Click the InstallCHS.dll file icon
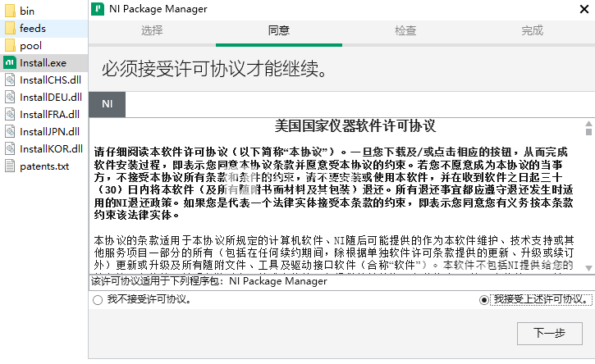Viewport: 595px width, 364px height. coord(10,80)
